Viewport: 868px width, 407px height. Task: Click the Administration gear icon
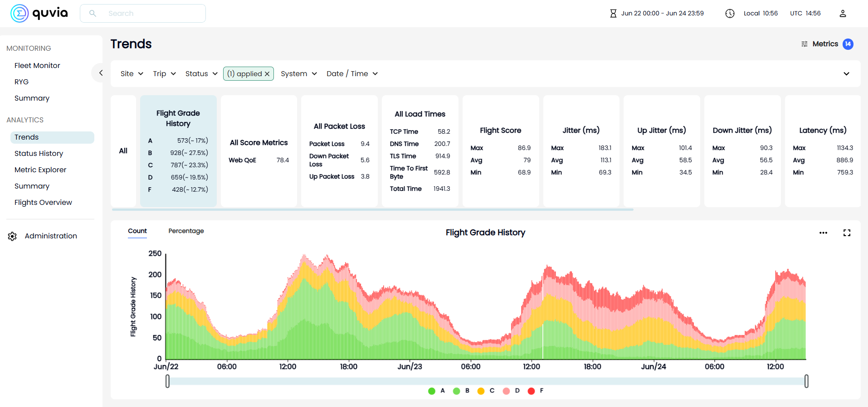point(12,236)
